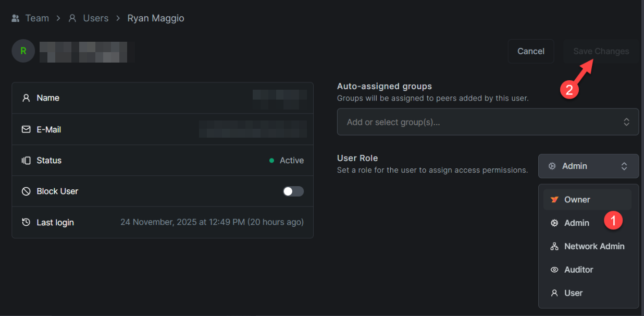Go to Users in the breadcrumb
The width and height of the screenshot is (644, 316).
tap(96, 18)
